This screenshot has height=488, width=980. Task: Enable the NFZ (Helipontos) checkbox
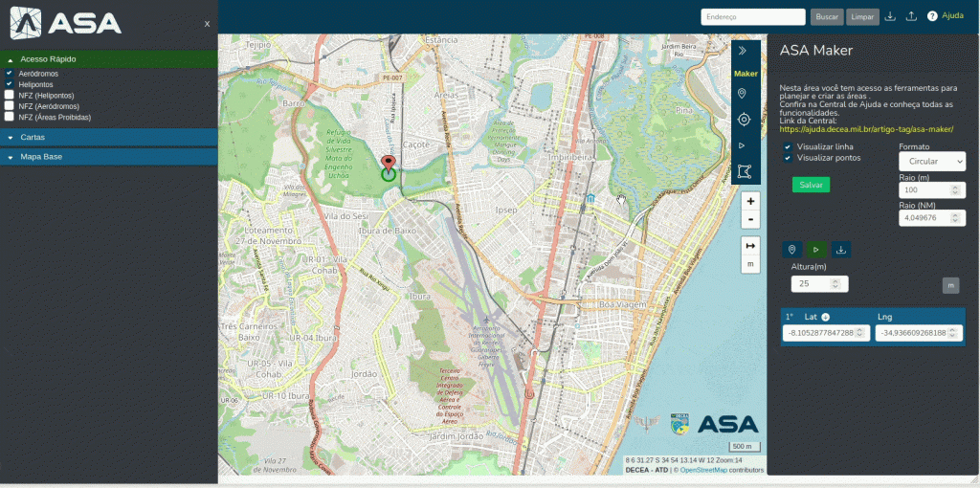(x=10, y=95)
